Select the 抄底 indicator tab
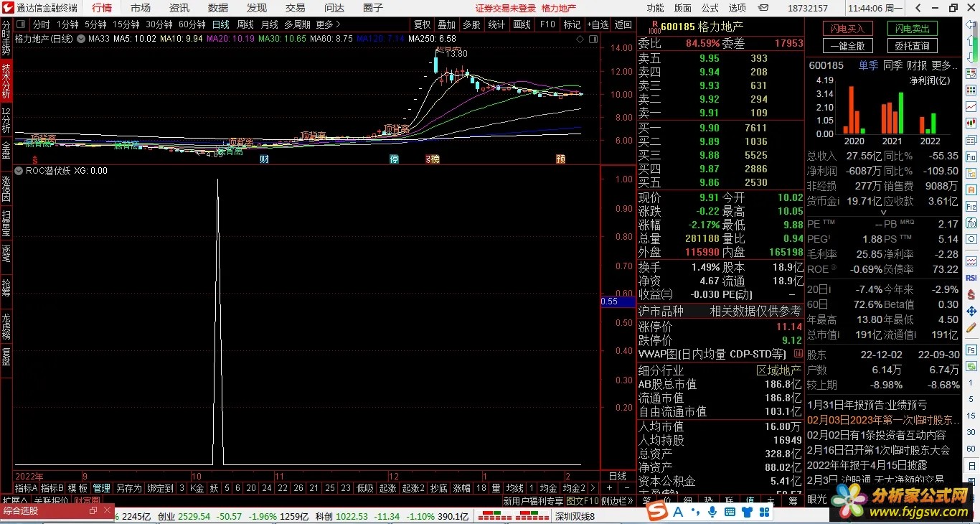The height and width of the screenshot is (524, 980). coord(439,488)
